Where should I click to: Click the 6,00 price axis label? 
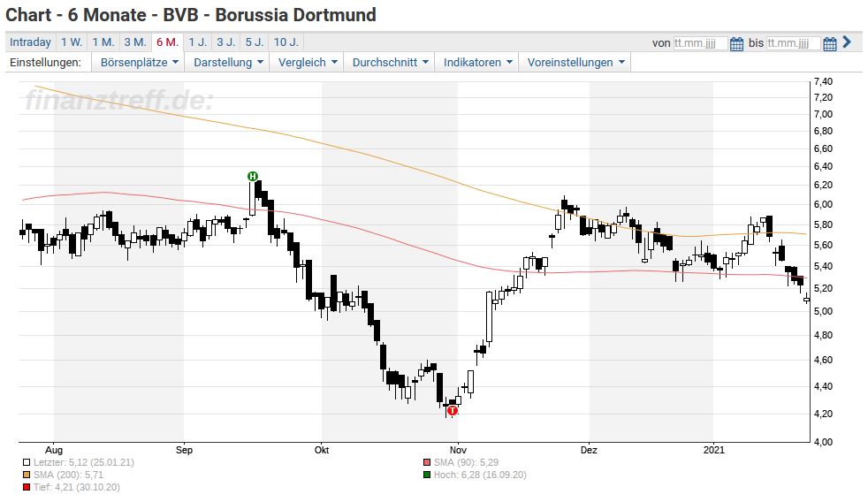(x=823, y=204)
